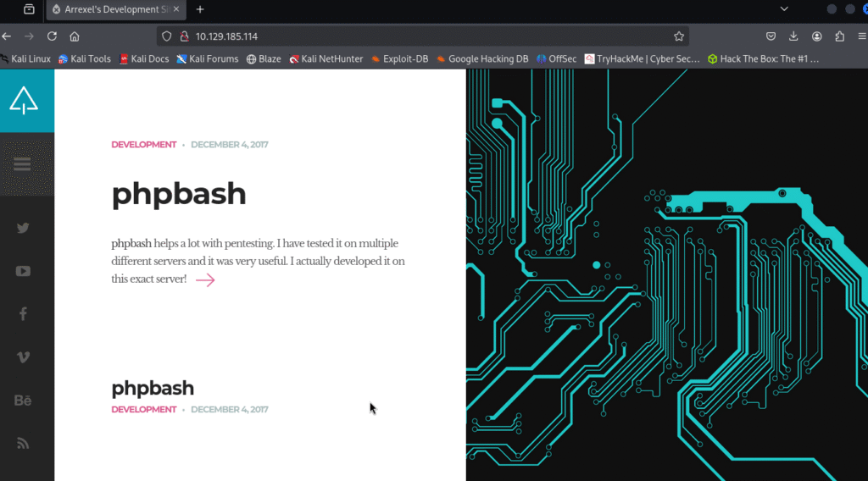
Task: Click the pink read-more arrow
Action: 205,280
